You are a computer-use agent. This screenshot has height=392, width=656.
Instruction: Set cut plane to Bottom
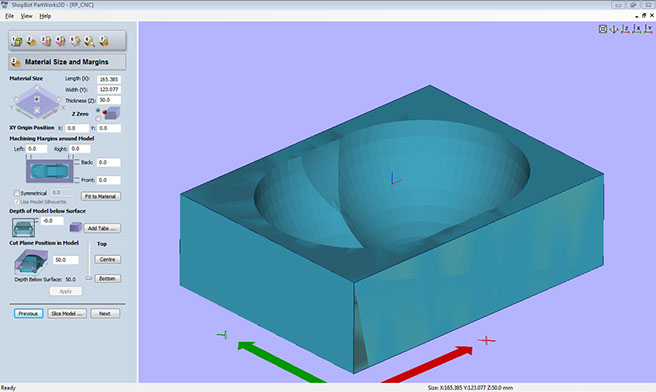click(x=108, y=279)
